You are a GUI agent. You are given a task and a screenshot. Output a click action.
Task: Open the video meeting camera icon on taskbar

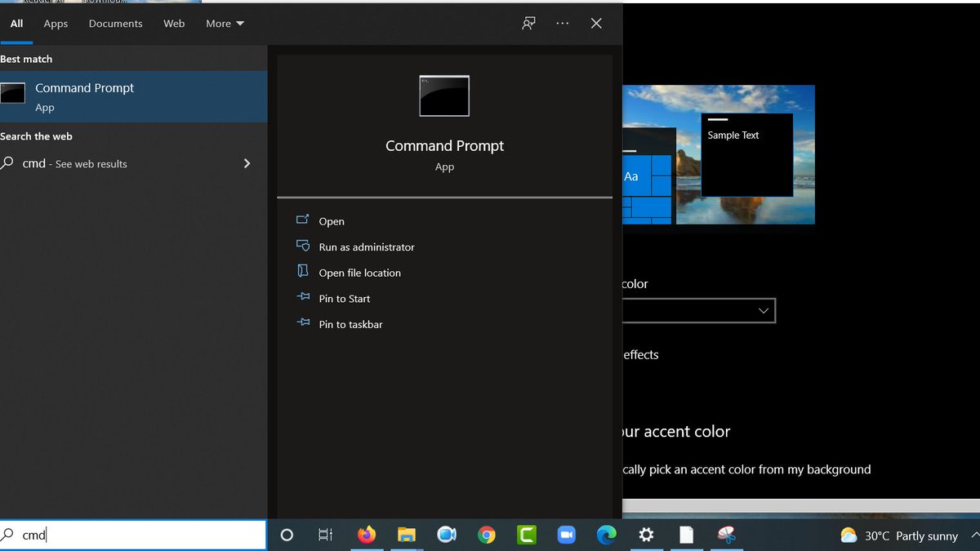[447, 535]
